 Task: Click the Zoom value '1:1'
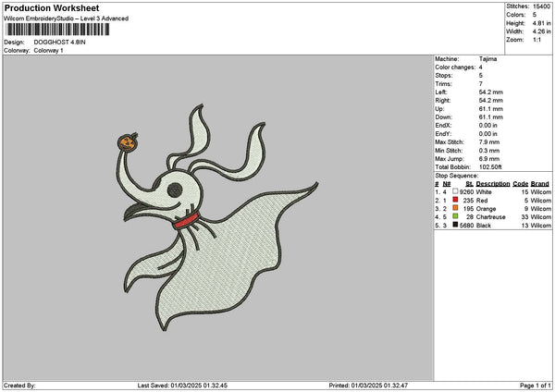pos(536,40)
